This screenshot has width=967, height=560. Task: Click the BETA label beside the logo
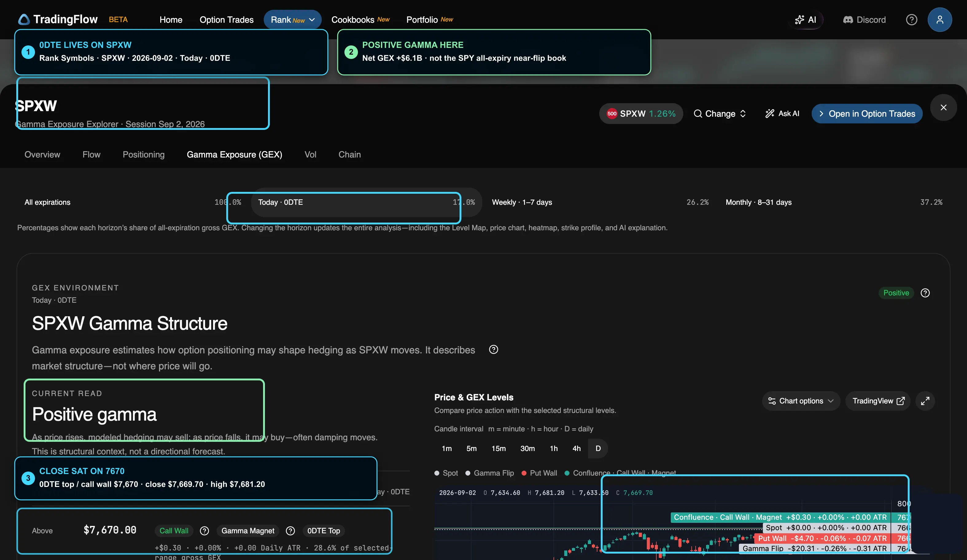click(x=118, y=20)
